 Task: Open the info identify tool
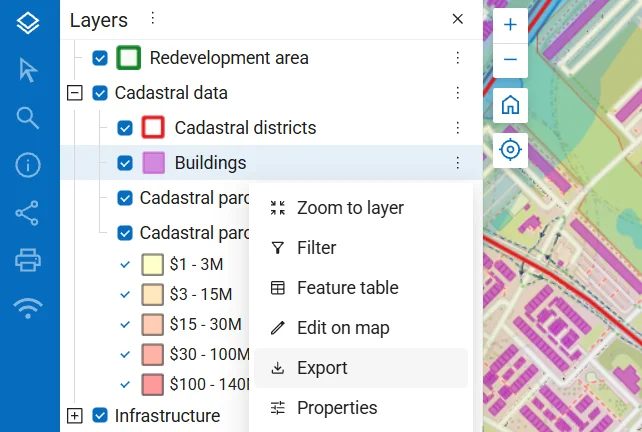28,165
